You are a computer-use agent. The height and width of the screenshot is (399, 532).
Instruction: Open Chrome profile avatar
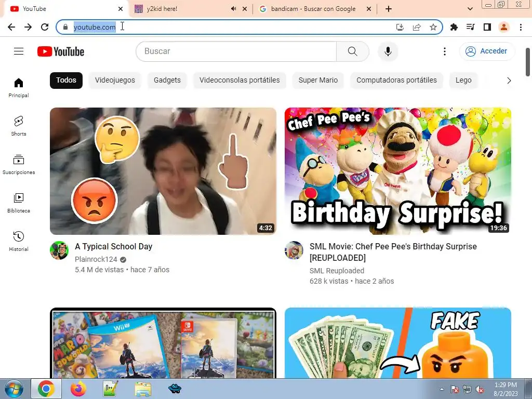click(x=504, y=27)
